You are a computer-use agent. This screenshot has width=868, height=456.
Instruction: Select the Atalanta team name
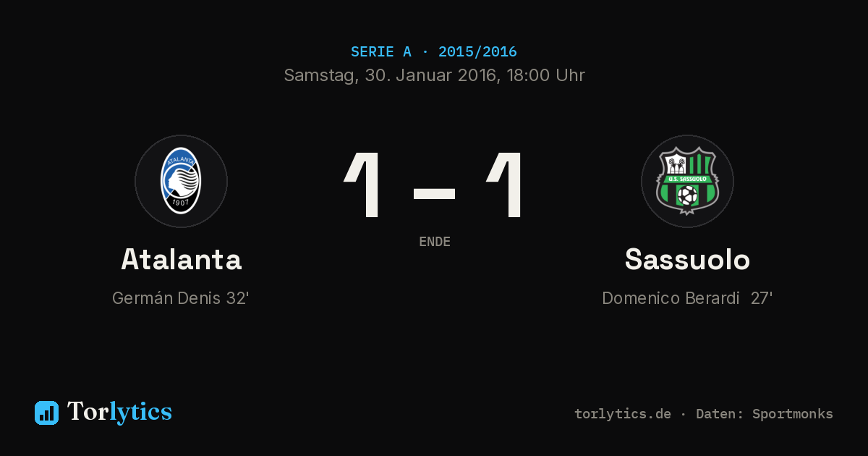pyautogui.click(x=181, y=259)
